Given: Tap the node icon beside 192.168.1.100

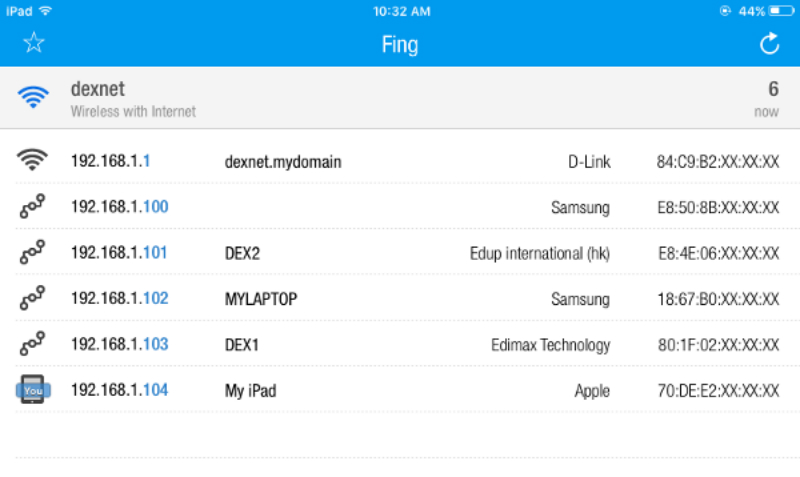Looking at the screenshot, I should (33, 207).
